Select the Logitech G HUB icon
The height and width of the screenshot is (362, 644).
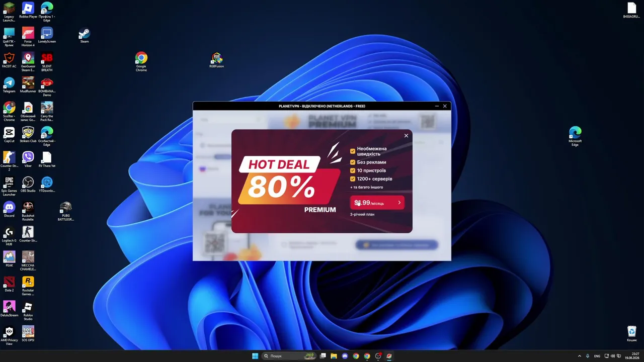[x=9, y=236]
